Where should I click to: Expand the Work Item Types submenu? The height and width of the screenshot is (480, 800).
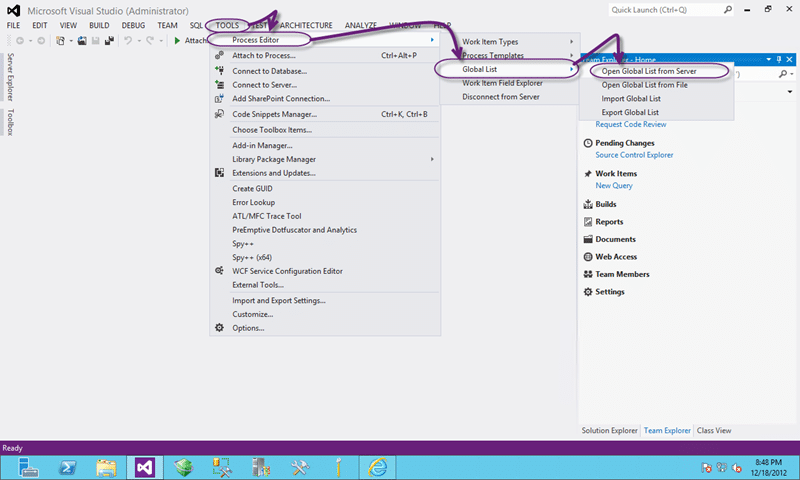click(x=509, y=41)
